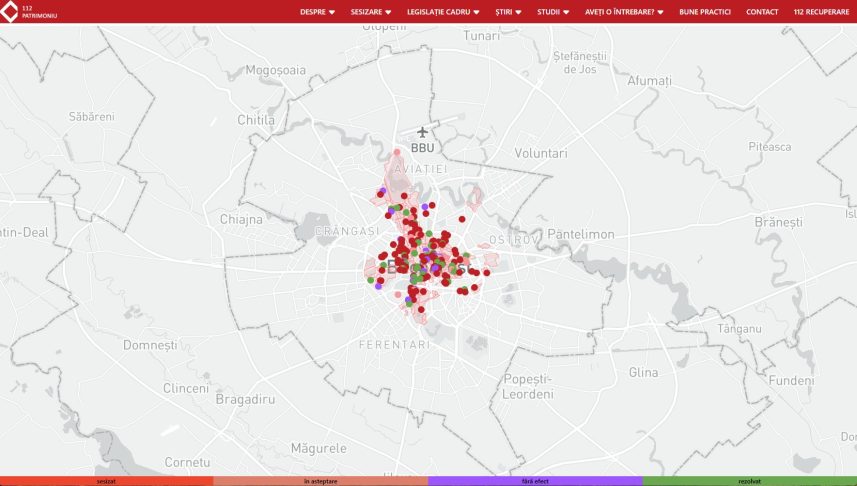Viewport: 857px width, 486px height.
Task: Open the DESPRE dropdown menu
Action: pyautogui.click(x=317, y=11)
